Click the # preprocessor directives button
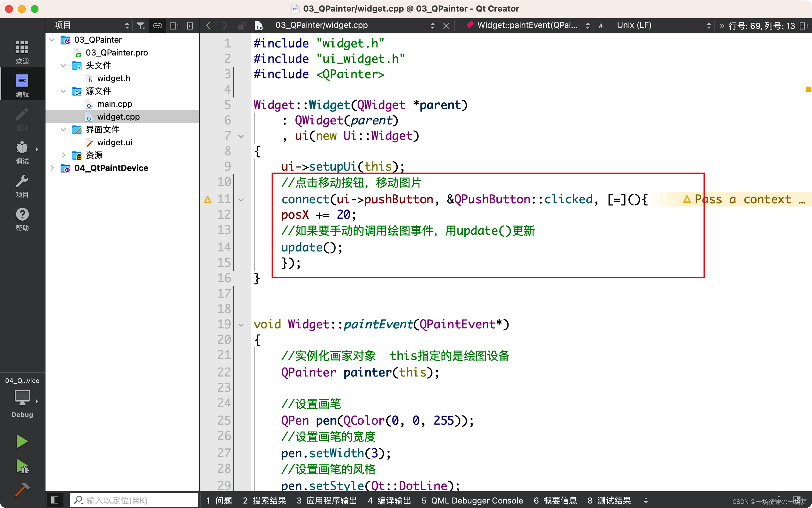The width and height of the screenshot is (812, 508). coord(601,26)
